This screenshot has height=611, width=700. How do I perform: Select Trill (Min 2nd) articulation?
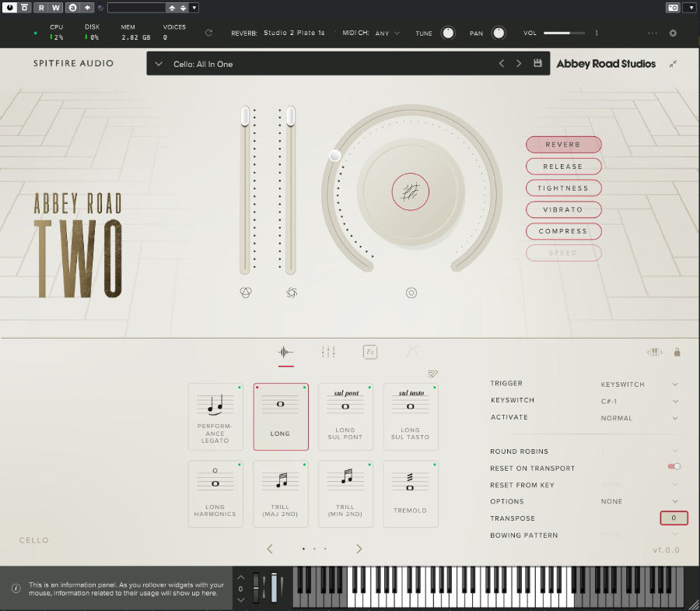point(345,494)
